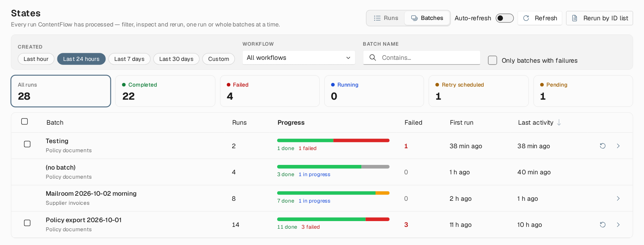Click the sort arrow next to Last activity
The height and width of the screenshot is (245, 644).
pos(559,122)
